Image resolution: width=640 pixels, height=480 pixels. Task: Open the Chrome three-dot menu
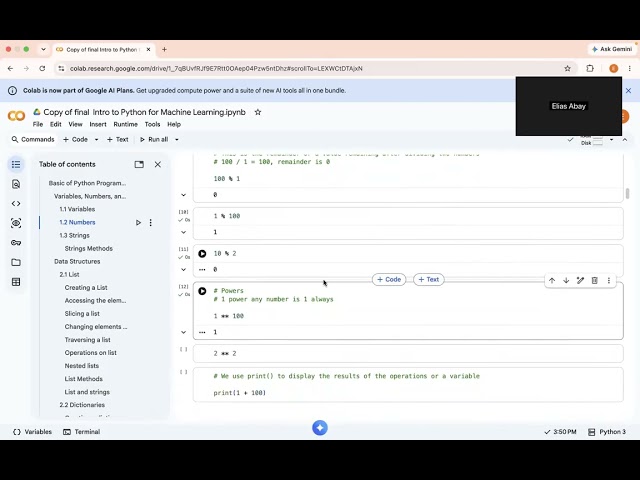point(629,69)
